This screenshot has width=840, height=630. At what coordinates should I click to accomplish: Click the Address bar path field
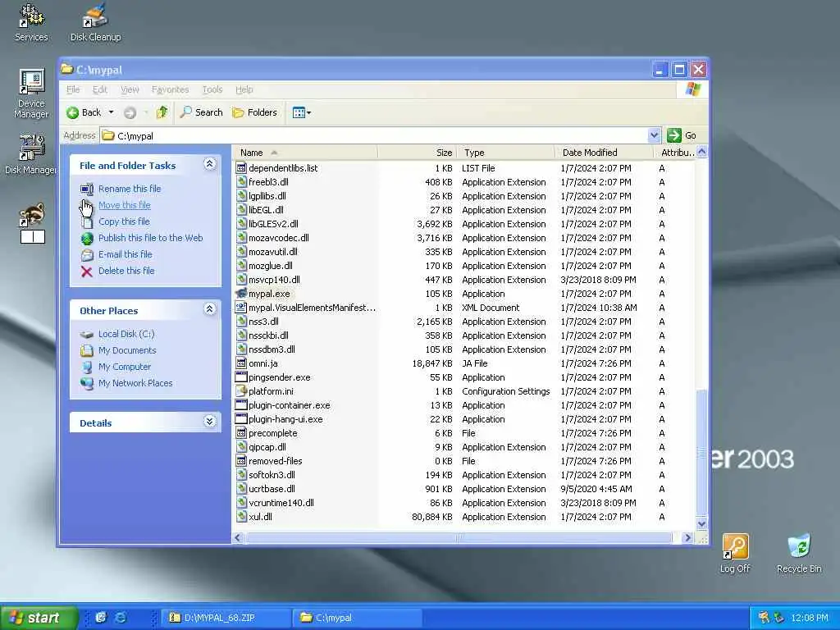point(374,135)
